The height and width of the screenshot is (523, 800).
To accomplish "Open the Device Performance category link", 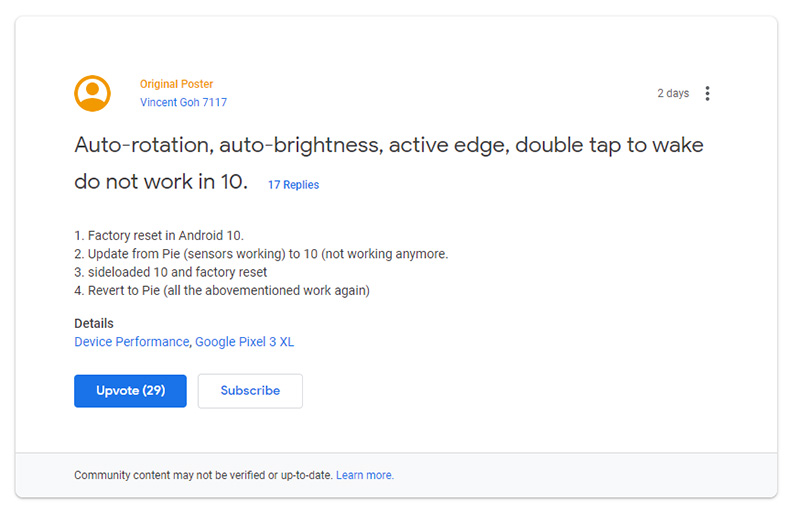I will pyautogui.click(x=132, y=341).
